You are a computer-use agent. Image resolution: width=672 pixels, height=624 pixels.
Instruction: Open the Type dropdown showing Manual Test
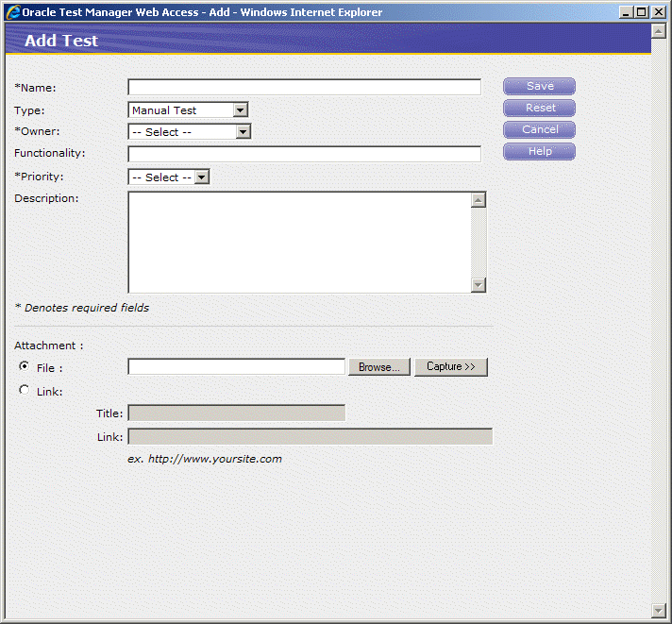coord(188,110)
